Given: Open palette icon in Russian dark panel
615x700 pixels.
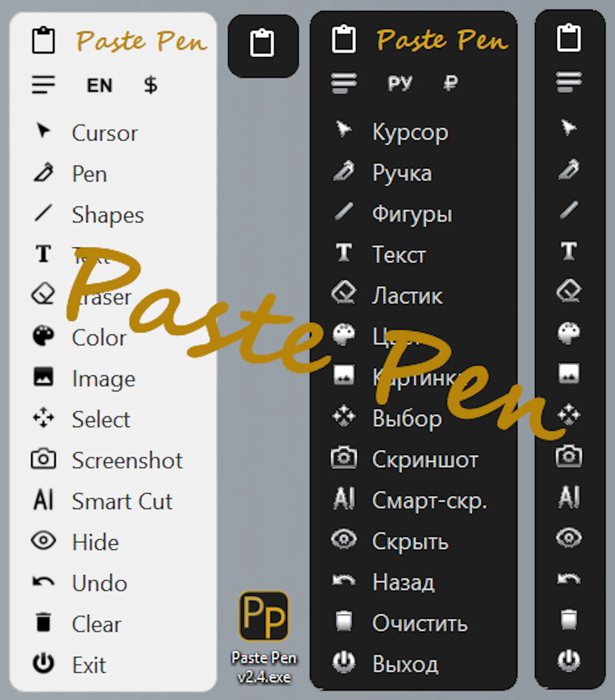Looking at the screenshot, I should [x=343, y=334].
